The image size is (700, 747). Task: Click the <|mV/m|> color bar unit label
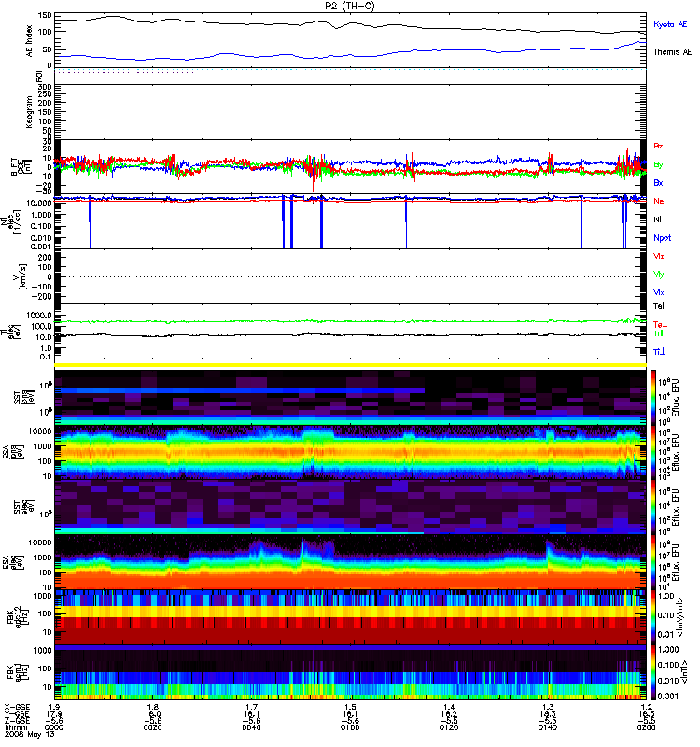click(x=681, y=617)
